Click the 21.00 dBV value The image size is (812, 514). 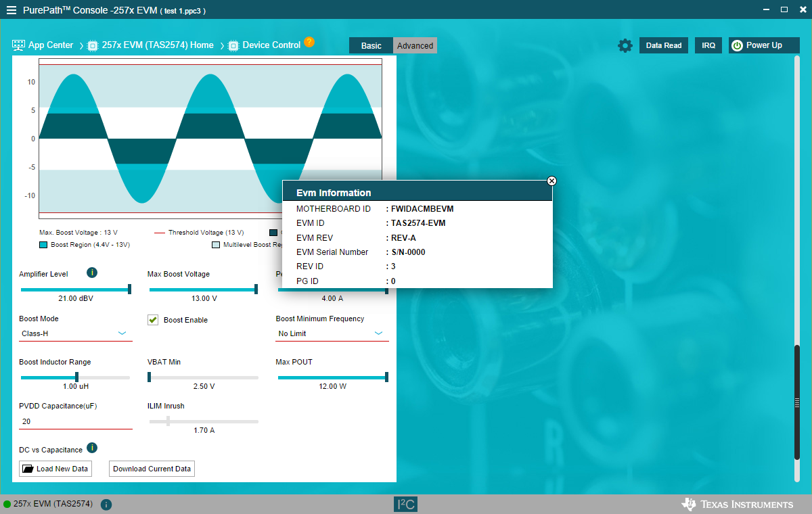pos(75,298)
